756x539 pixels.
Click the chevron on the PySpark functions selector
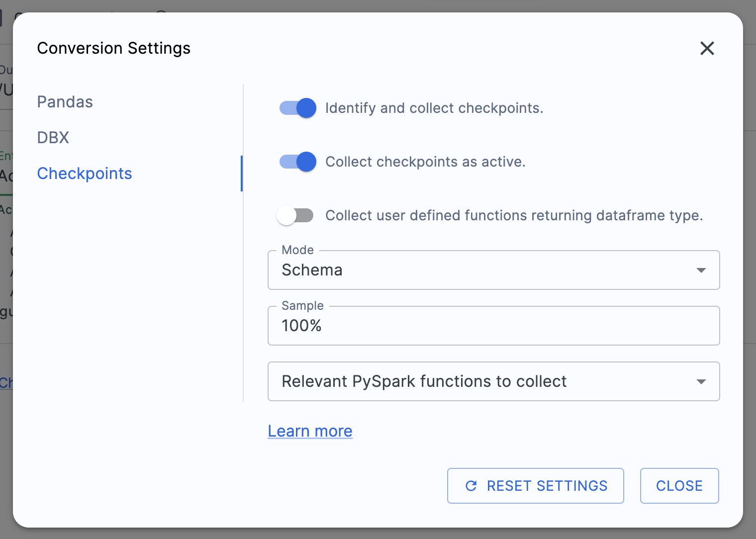pos(701,381)
